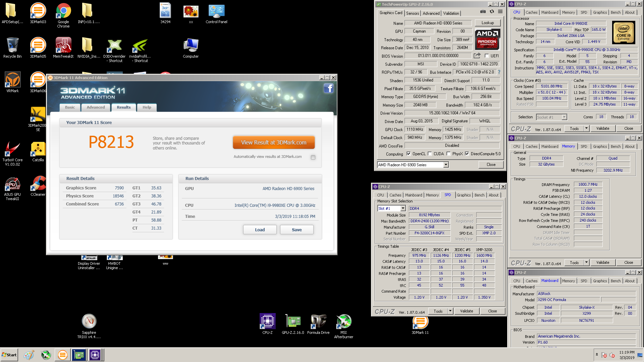This screenshot has height=362, width=644.
Task: Enable automatically view results at 3DMark.com
Action: (x=313, y=157)
